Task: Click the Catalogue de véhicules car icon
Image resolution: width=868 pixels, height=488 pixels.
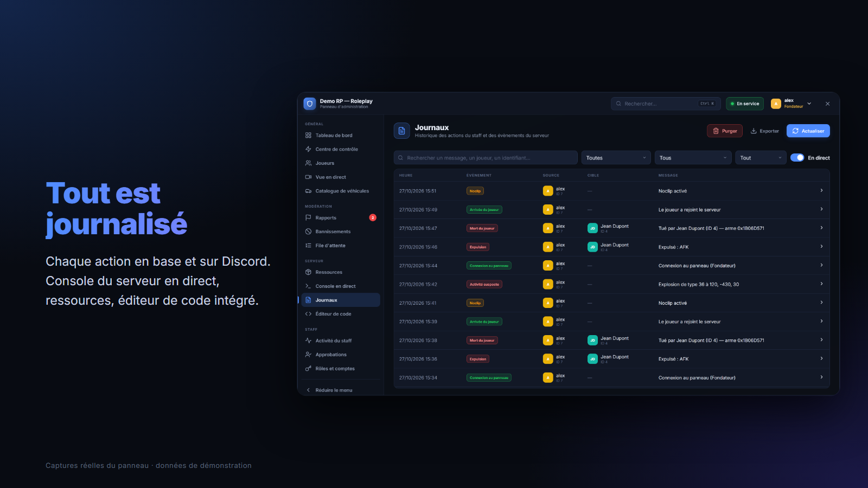Action: (308, 191)
